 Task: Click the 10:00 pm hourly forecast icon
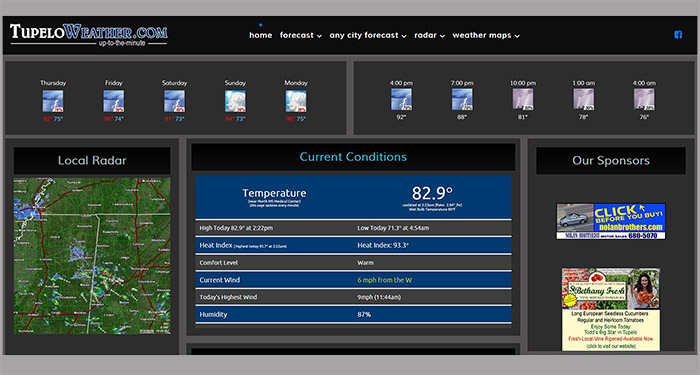tap(523, 99)
